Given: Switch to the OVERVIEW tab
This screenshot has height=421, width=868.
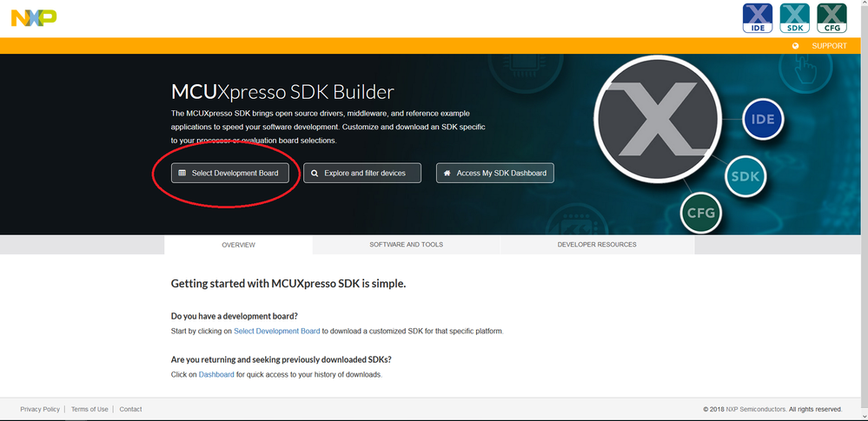Looking at the screenshot, I should tap(239, 245).
